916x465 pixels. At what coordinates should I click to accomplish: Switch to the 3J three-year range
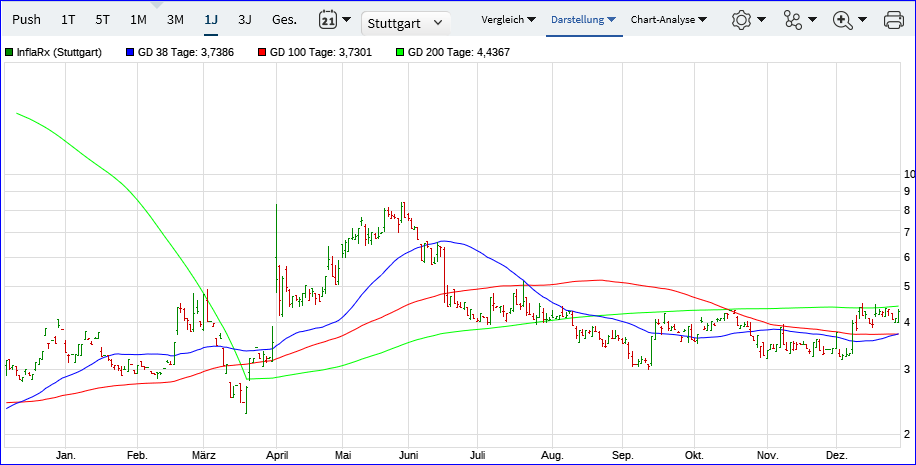[x=245, y=19]
